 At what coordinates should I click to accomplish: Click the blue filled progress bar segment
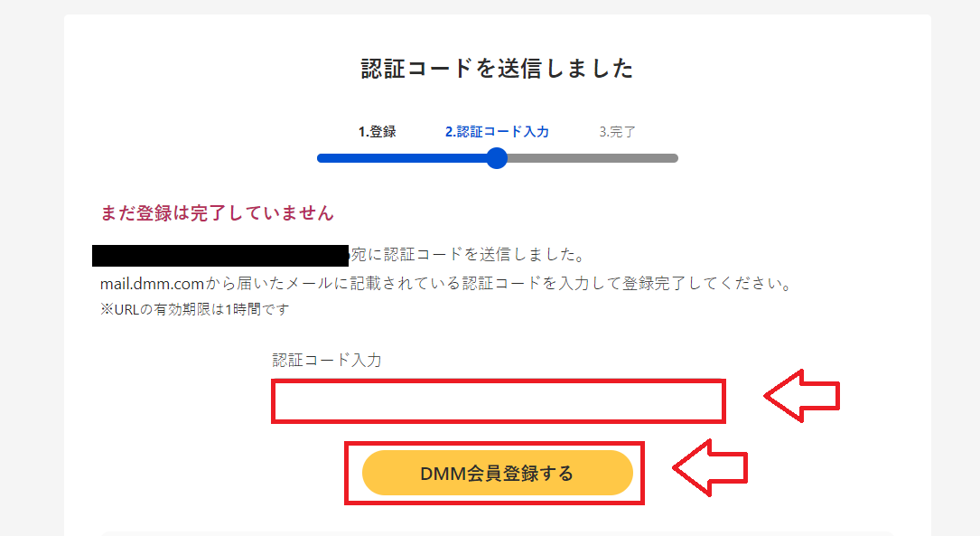pyautogui.click(x=402, y=158)
